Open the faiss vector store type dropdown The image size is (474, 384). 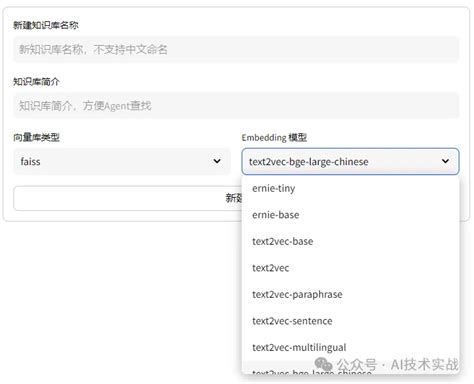tap(122, 161)
